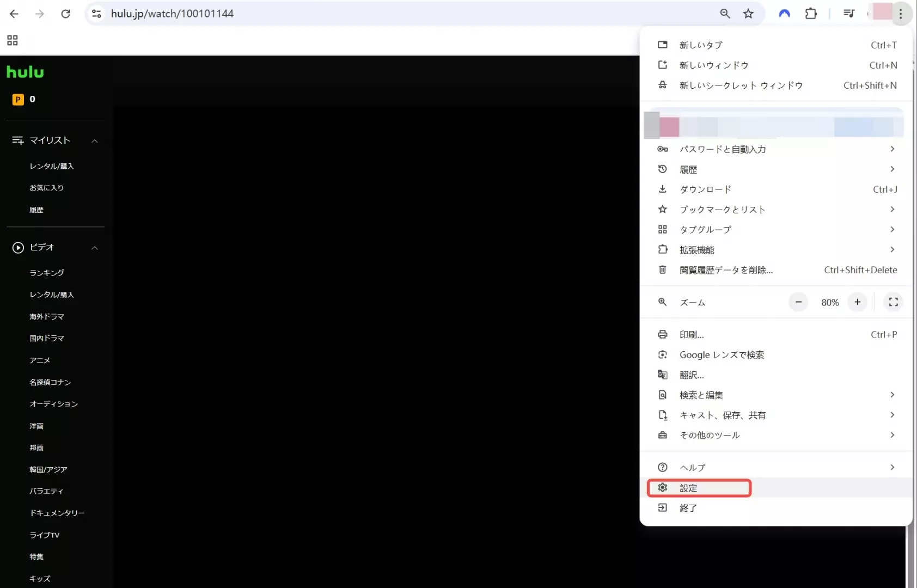The width and height of the screenshot is (917, 588).
Task: Click the page vertical scrollbar
Action: click(910, 555)
